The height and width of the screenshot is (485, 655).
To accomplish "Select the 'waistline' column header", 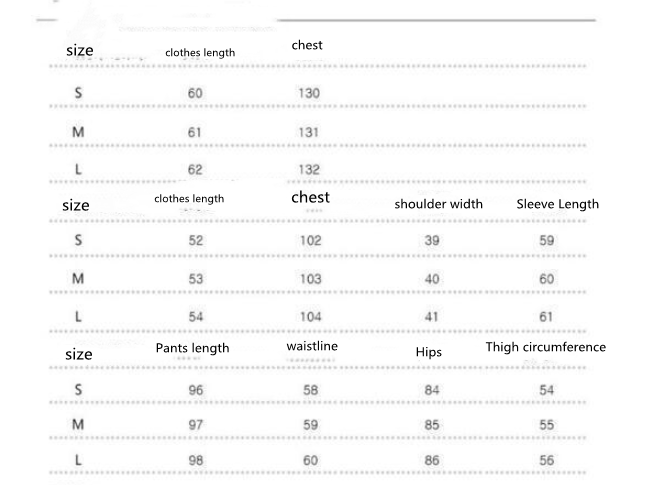I will click(x=311, y=346).
